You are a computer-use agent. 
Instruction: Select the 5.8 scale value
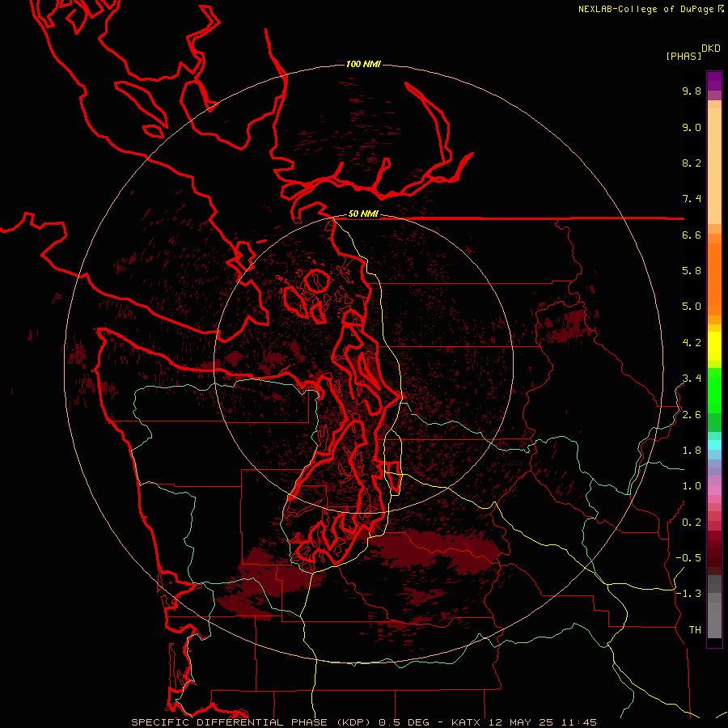692,271
